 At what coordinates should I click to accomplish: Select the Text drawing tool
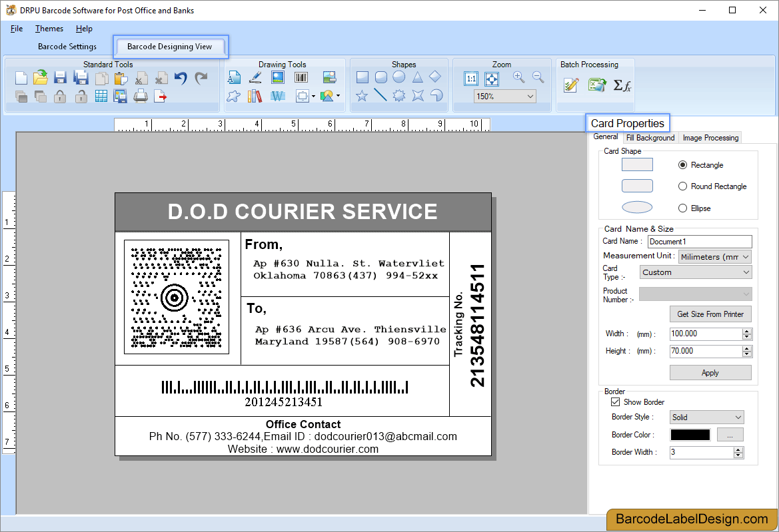point(235,77)
